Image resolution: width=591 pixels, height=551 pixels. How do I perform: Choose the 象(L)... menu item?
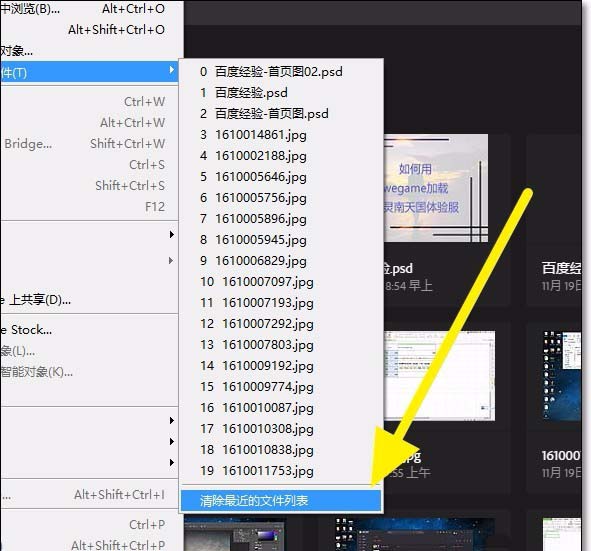[89, 351]
